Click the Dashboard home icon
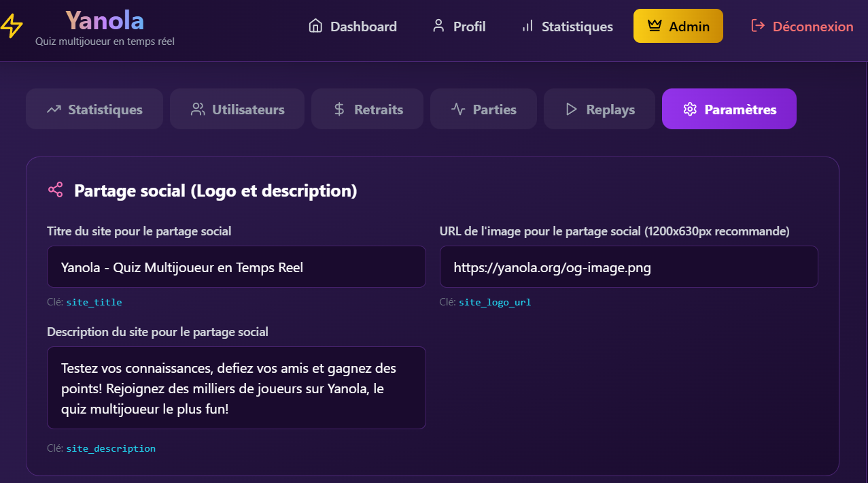Screen dimensions: 868x483 315,27
